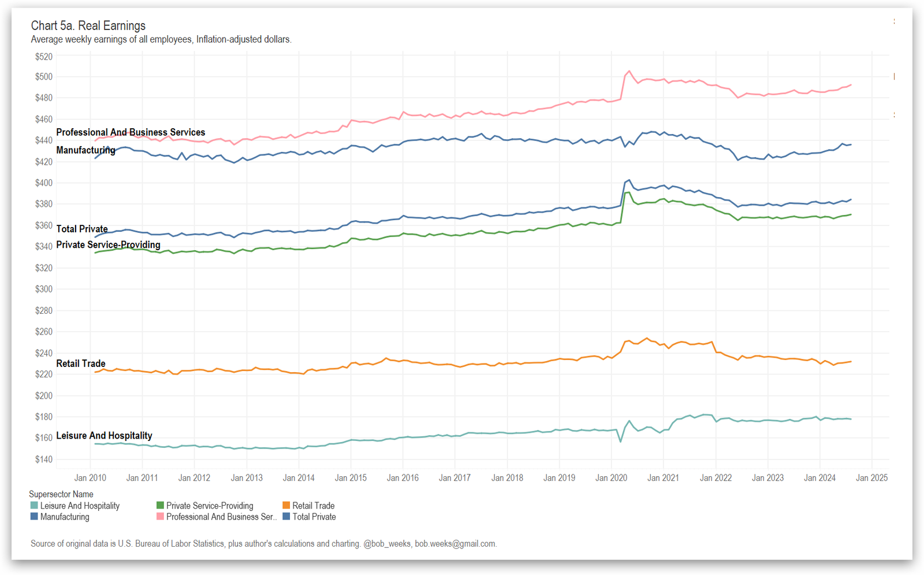Click the Jan 2020 x-axis label

point(611,478)
